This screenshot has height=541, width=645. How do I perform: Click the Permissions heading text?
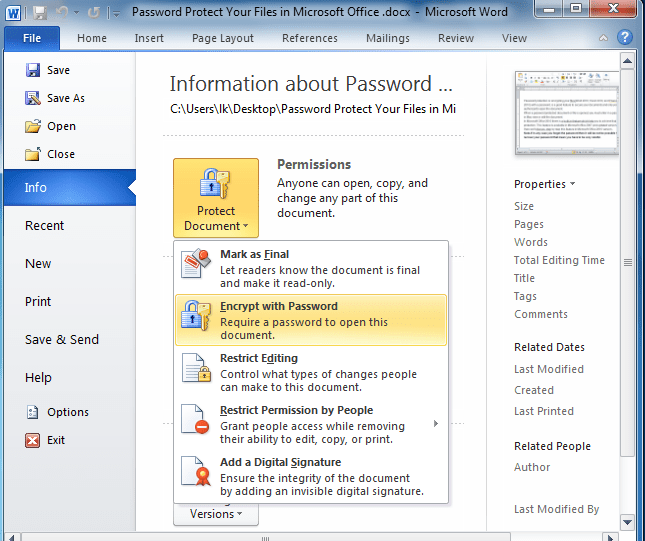pos(314,164)
